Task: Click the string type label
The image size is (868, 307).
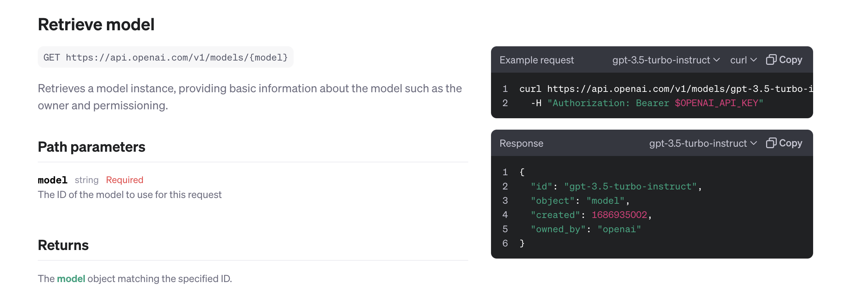Action: coord(87,180)
